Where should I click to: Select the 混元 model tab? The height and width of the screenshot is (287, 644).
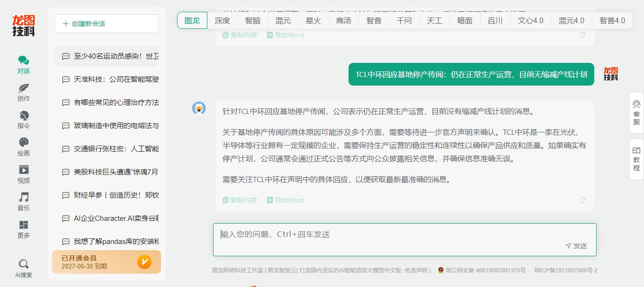click(283, 20)
